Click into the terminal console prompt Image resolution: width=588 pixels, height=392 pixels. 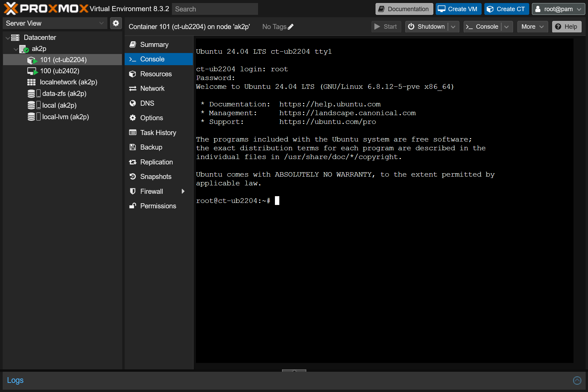277,201
